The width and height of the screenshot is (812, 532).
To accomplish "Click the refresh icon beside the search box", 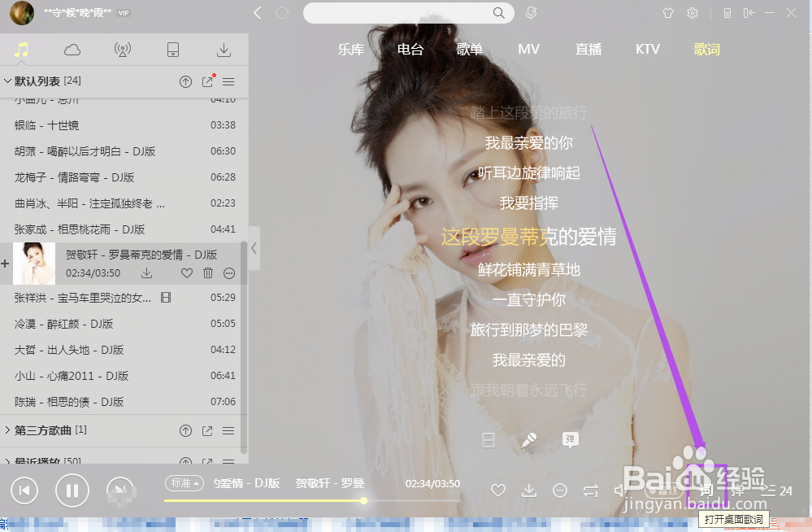I will click(x=282, y=13).
